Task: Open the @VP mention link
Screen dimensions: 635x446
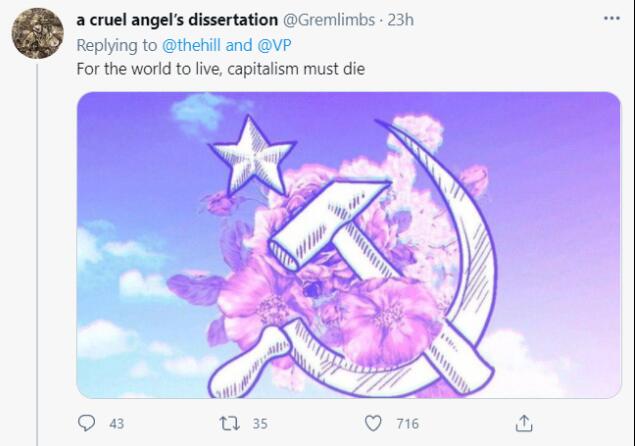Action: point(274,45)
